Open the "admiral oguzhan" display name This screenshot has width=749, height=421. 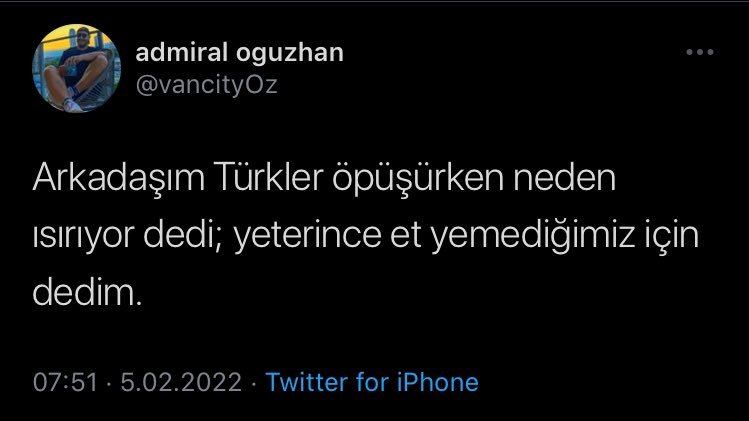coord(239,53)
